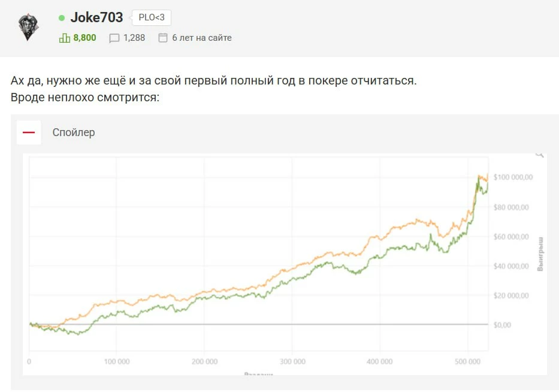Click the green rating bars icon
This screenshot has height=392, width=559.
pos(65,38)
